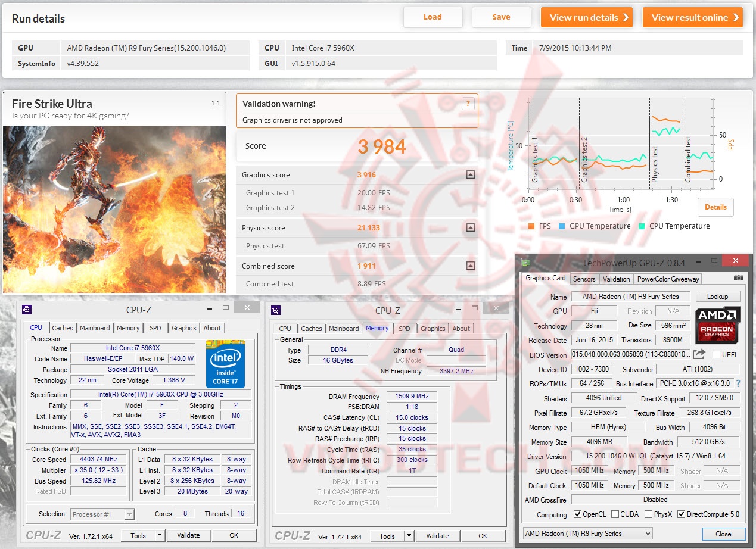The width and height of the screenshot is (756, 549).
Task: Click the Core Voltage value 1.368 V
Action: pyautogui.click(x=174, y=380)
